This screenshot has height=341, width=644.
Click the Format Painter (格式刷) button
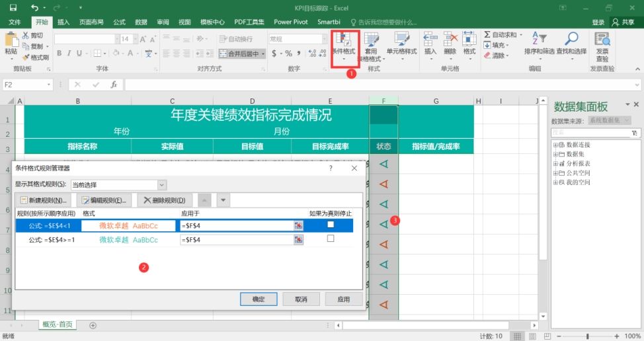point(35,57)
